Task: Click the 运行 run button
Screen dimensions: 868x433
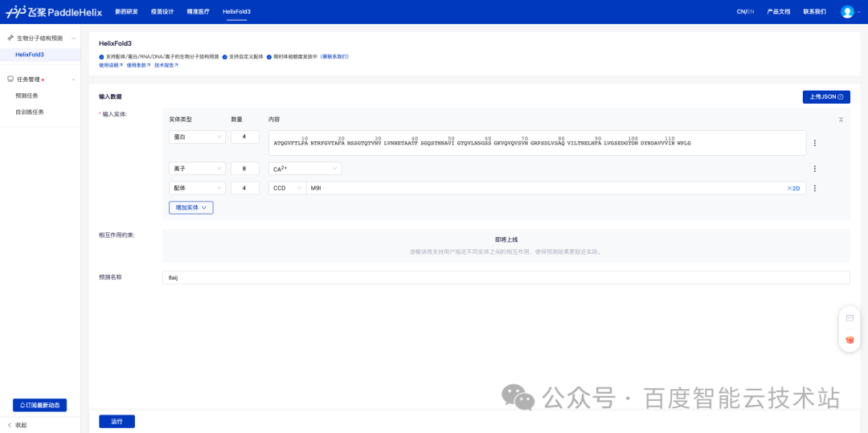Action: tap(117, 422)
